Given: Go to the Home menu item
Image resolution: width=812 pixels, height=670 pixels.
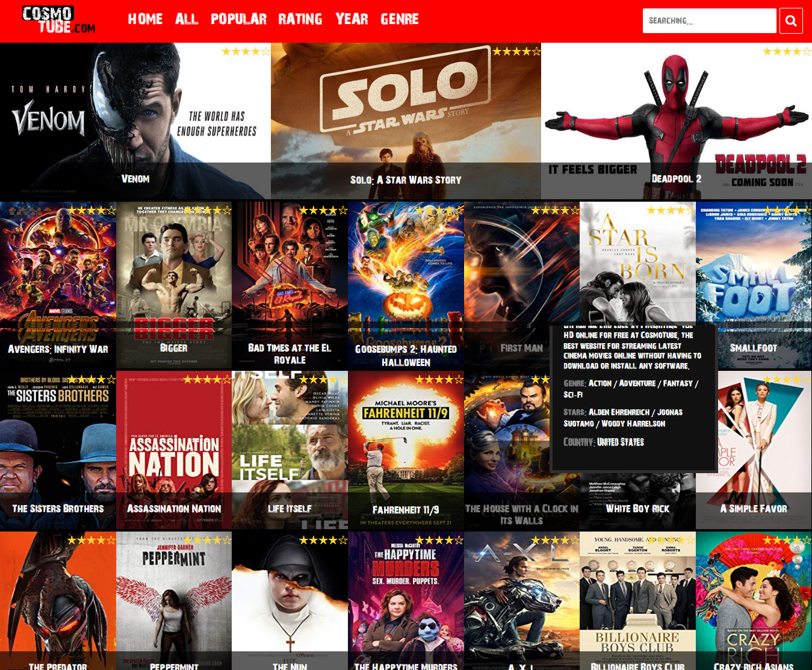Looking at the screenshot, I should 145,19.
